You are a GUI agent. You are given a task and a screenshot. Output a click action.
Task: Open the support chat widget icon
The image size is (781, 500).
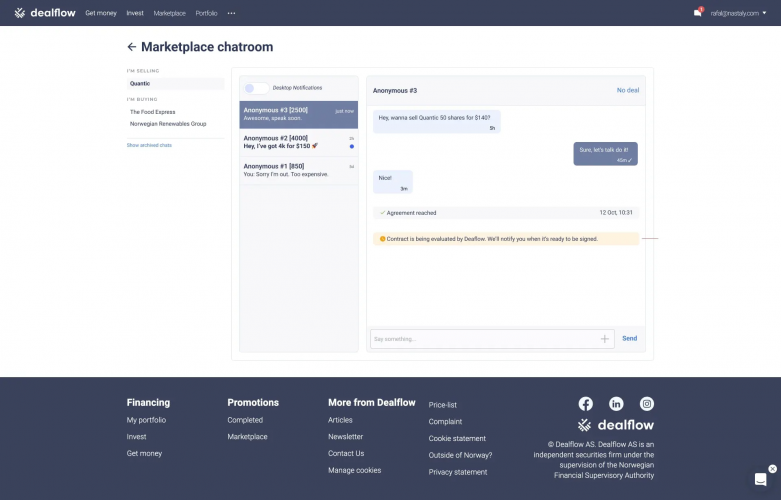click(x=760, y=479)
